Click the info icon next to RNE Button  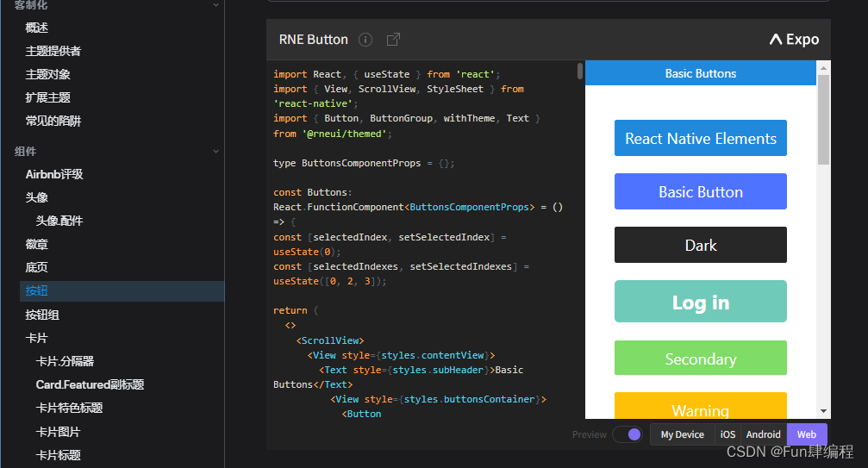click(365, 40)
